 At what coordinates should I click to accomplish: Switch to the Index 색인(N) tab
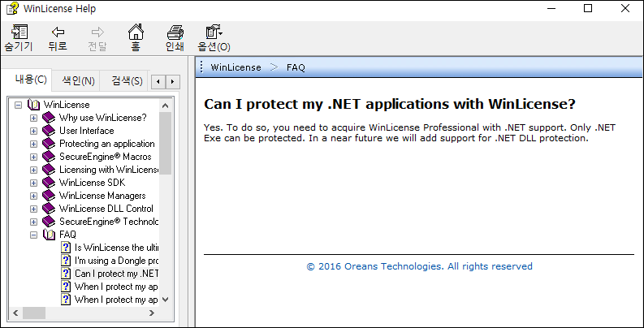click(x=78, y=81)
